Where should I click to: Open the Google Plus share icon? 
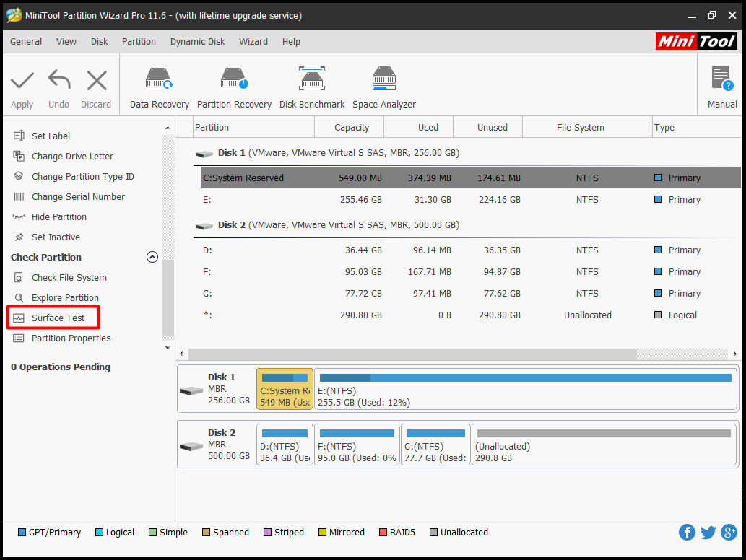(729, 532)
